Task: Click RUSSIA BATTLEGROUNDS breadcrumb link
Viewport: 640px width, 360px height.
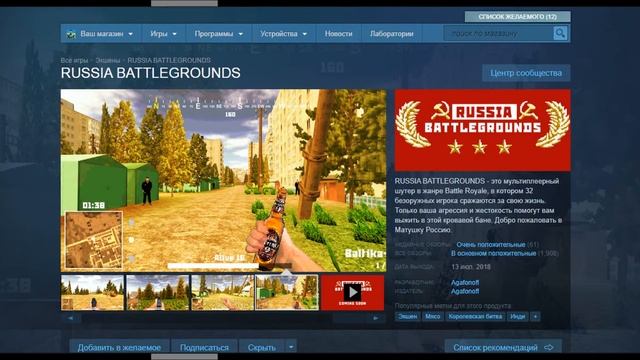Action: click(x=169, y=60)
